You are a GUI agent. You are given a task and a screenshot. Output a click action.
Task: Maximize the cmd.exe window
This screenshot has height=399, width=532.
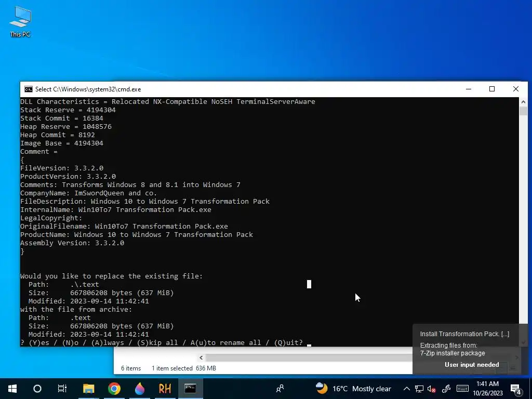(x=492, y=89)
